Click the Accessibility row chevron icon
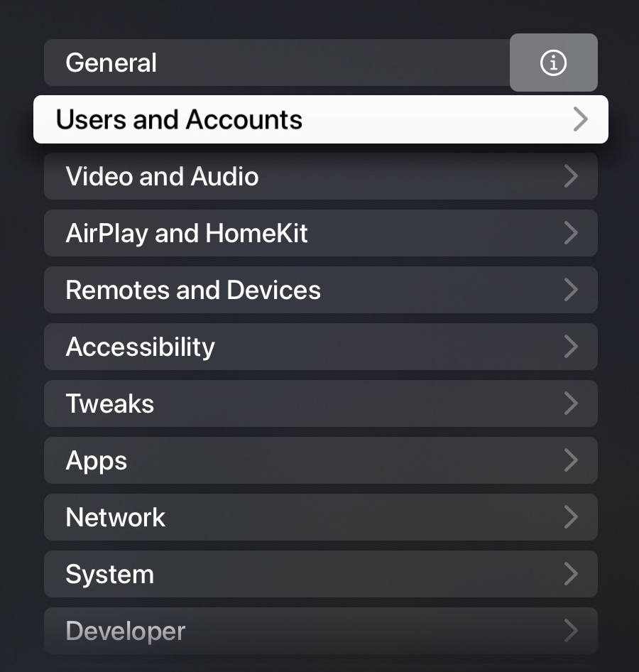This screenshot has height=672, width=639. 571,347
